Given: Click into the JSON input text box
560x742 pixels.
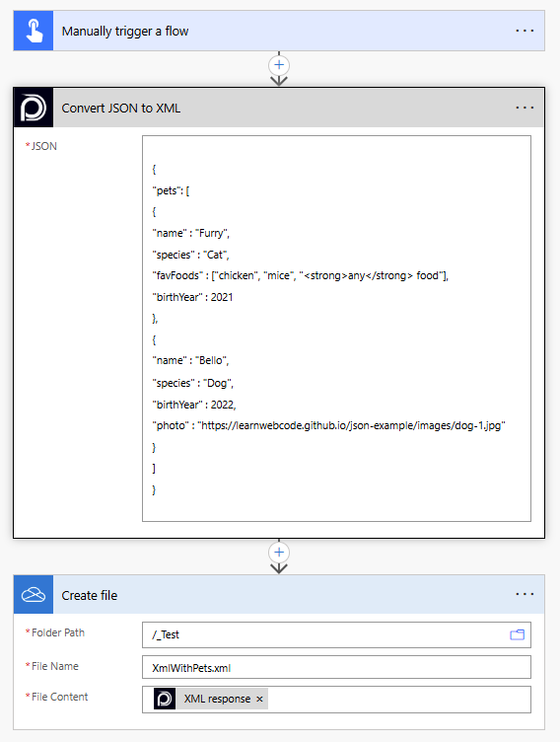Looking at the screenshot, I should pos(336,329).
